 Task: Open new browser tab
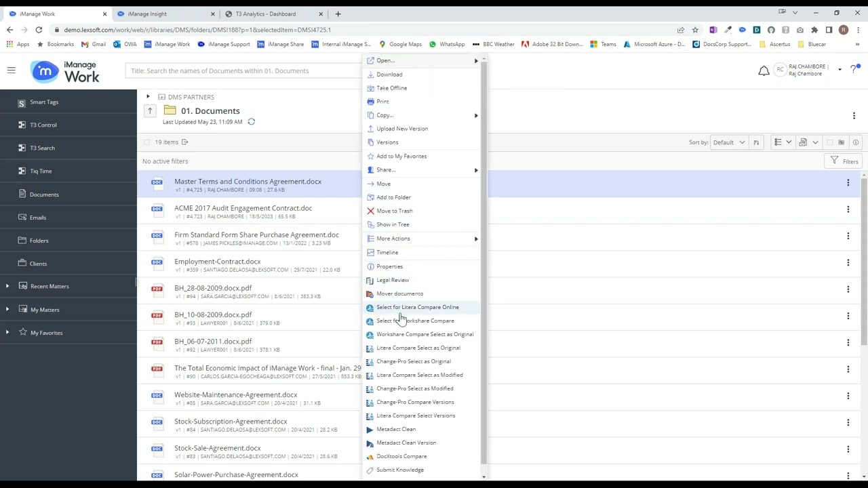click(338, 14)
